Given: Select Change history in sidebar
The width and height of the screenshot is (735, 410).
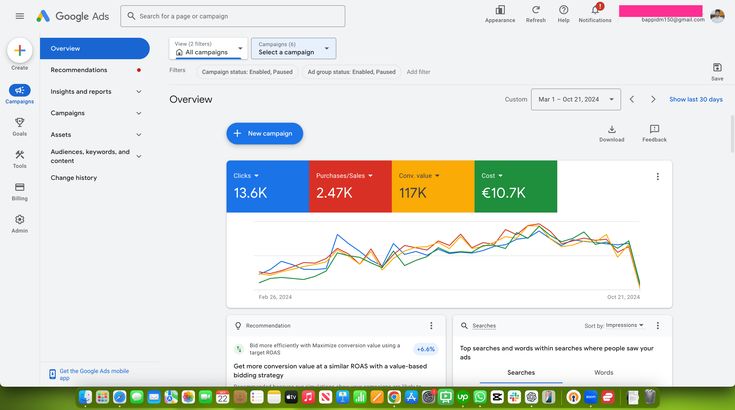Looking at the screenshot, I should (74, 178).
